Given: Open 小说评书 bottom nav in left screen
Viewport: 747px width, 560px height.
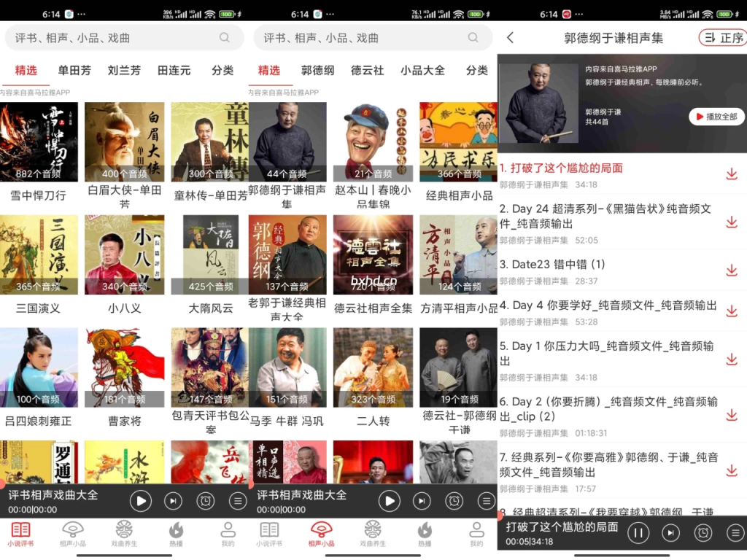Looking at the screenshot, I should click(20, 534).
